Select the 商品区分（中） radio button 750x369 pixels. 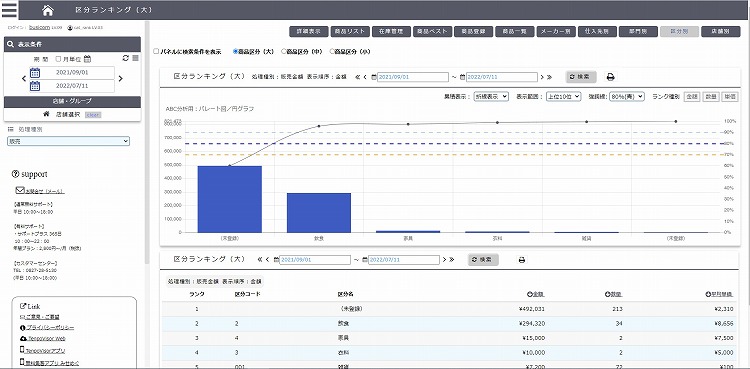point(284,51)
